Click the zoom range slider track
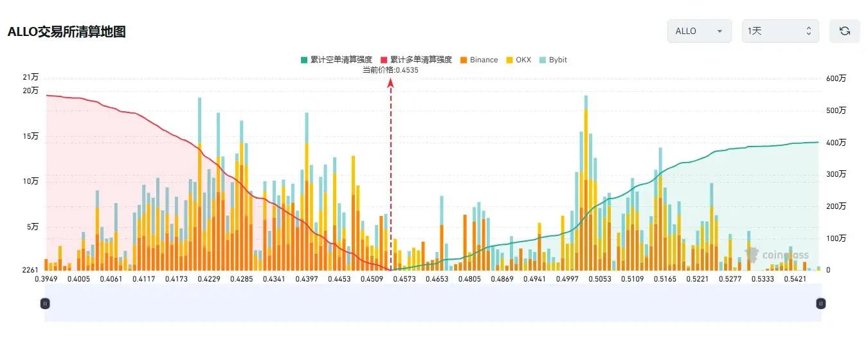This screenshot has width=868, height=349. (433, 303)
